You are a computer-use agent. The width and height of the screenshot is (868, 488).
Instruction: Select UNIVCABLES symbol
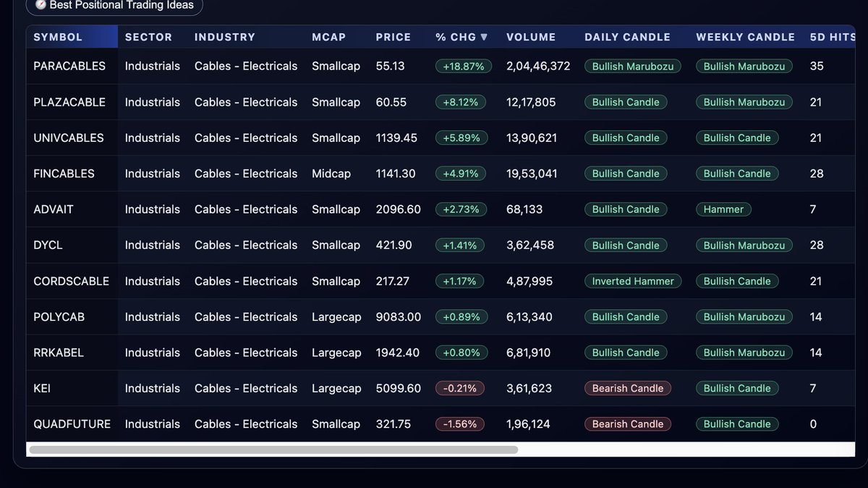coord(69,138)
